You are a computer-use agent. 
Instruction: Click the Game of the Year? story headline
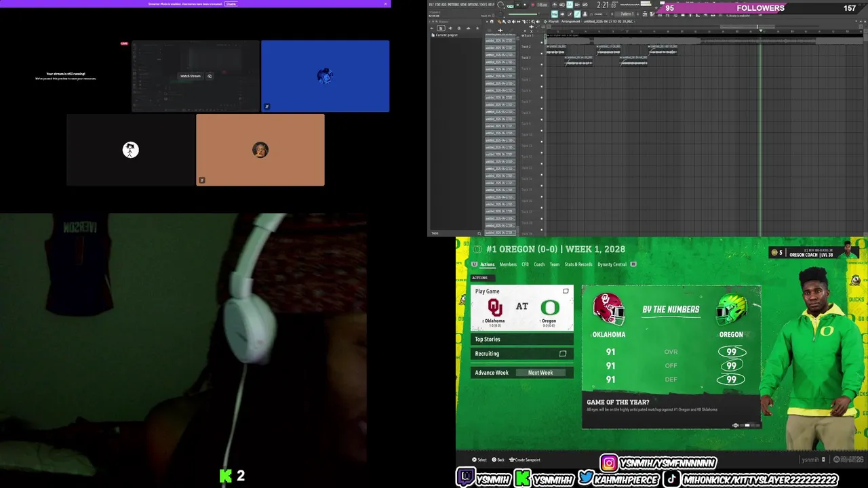coord(618,402)
